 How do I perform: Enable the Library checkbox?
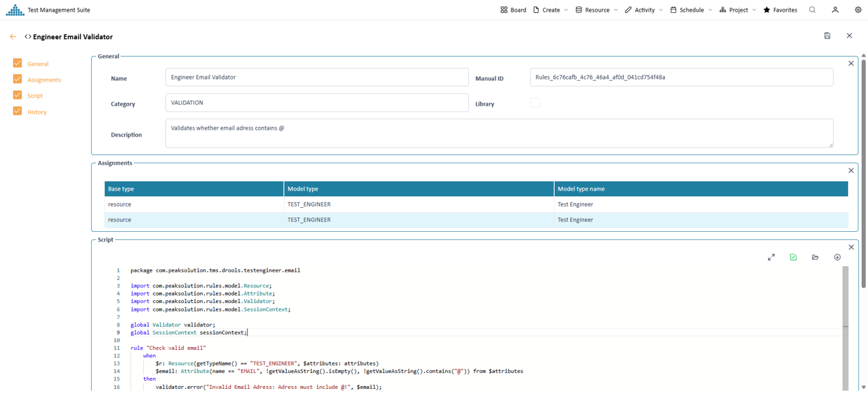coord(535,102)
